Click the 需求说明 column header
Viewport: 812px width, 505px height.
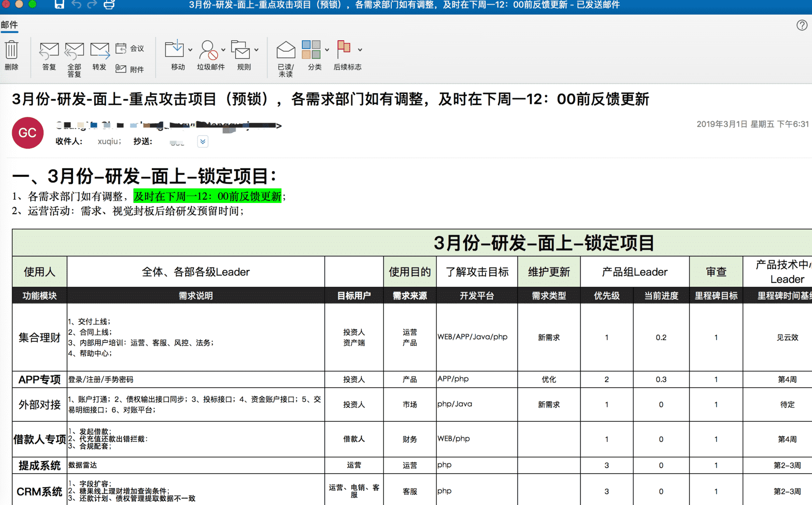196,296
